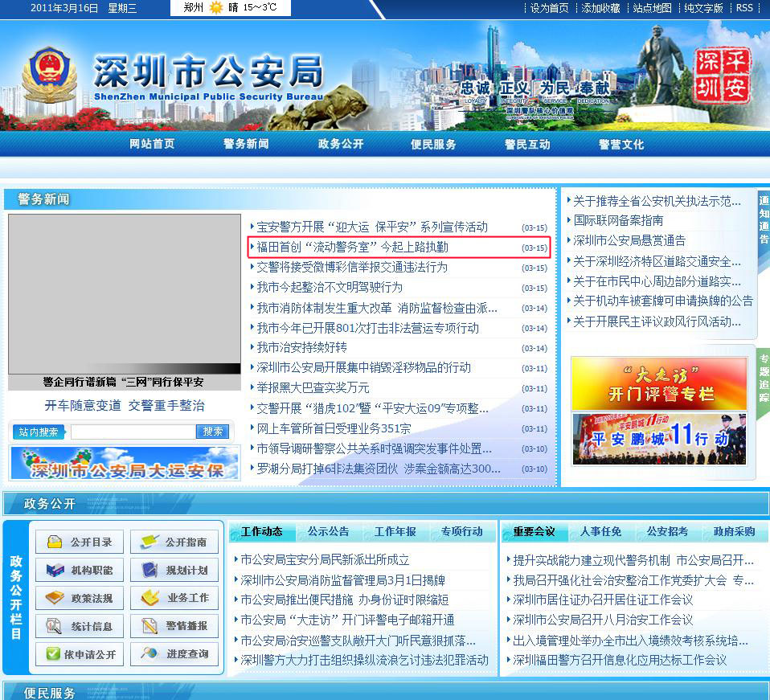Click the 深圳市公安局大运安保 banner

[x=125, y=464]
